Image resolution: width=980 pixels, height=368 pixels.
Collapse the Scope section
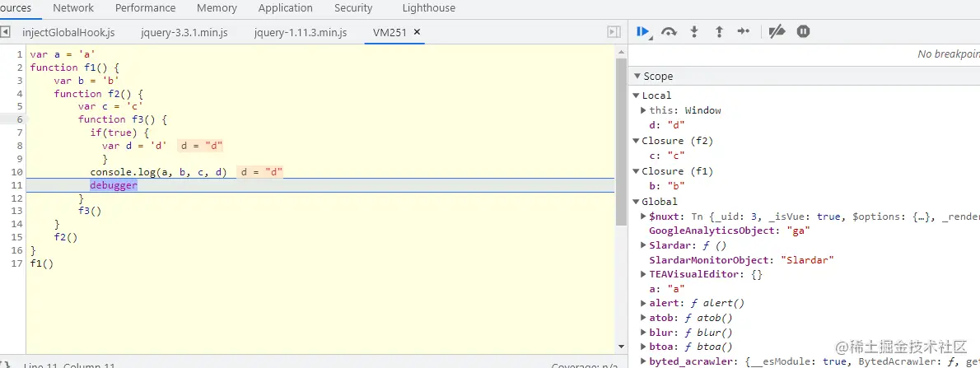[x=637, y=77]
